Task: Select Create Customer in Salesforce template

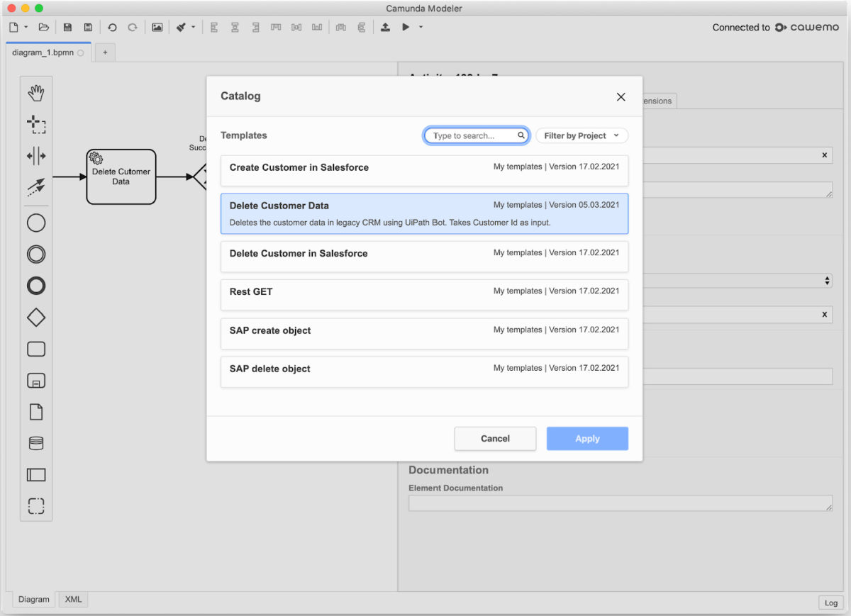Action: 424,171
